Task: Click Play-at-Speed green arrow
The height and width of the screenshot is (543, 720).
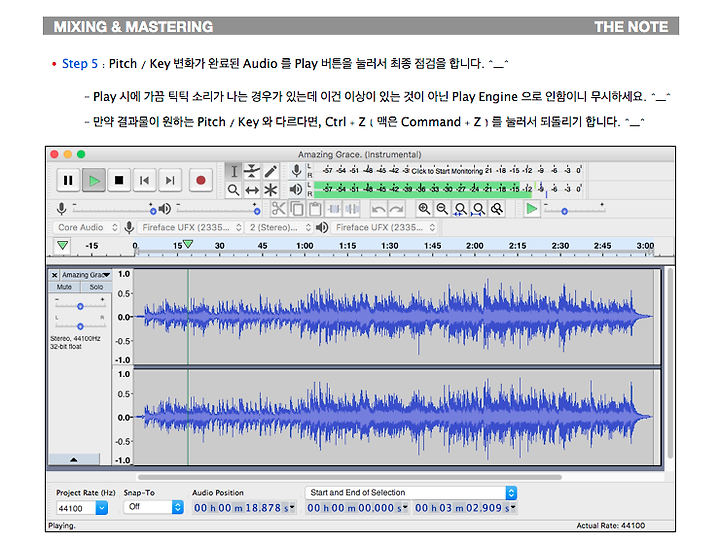Action: 531,209
